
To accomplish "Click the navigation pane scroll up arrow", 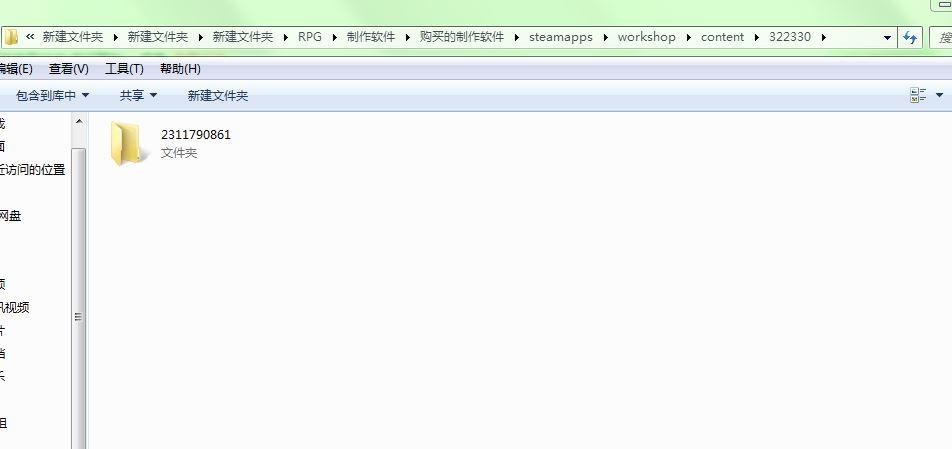I will [79, 122].
